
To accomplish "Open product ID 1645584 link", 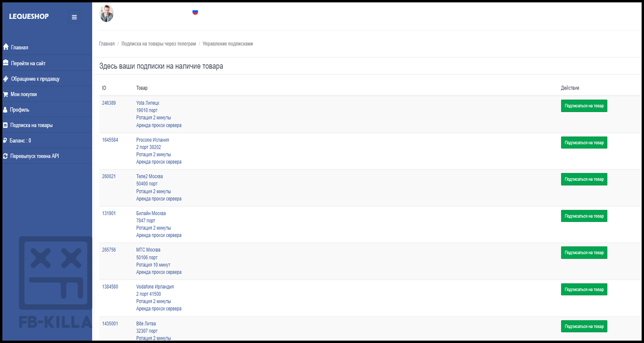I will coord(110,140).
